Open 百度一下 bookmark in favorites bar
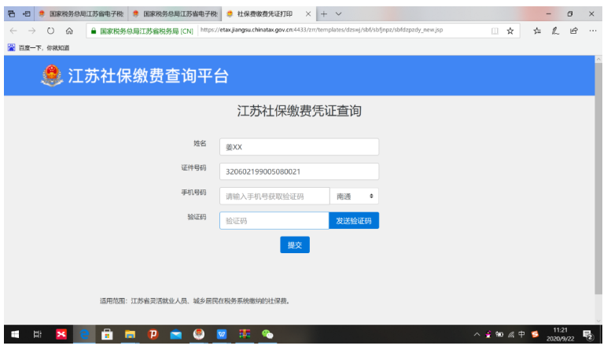This screenshot has height=364, width=611. pos(39,47)
